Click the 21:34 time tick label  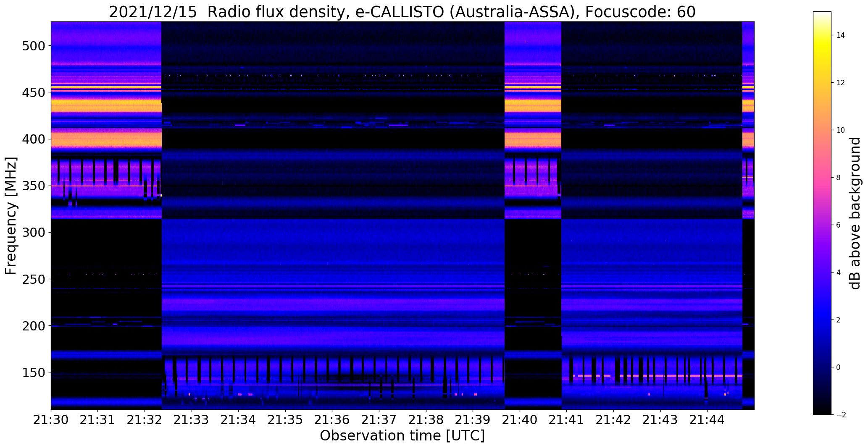(239, 420)
